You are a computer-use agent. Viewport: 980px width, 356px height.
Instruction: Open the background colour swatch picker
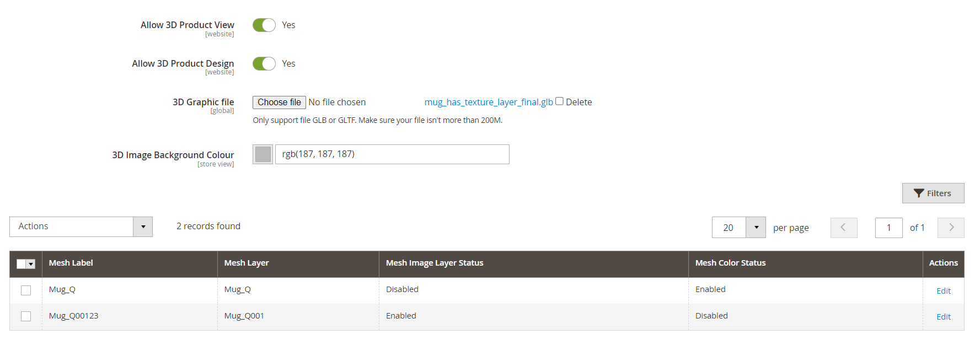click(x=263, y=154)
